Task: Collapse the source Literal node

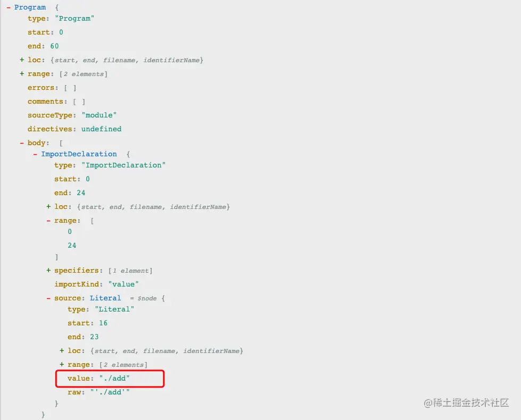Action: point(48,298)
